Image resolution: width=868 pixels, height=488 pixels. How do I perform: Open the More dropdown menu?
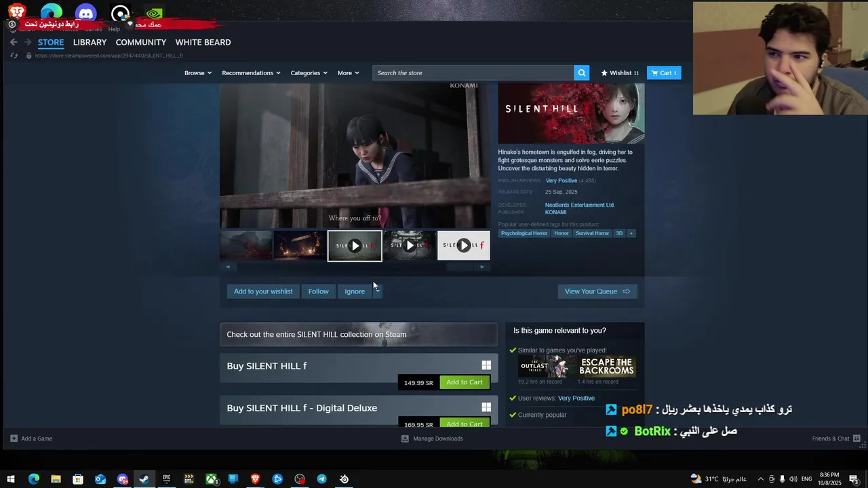point(349,73)
